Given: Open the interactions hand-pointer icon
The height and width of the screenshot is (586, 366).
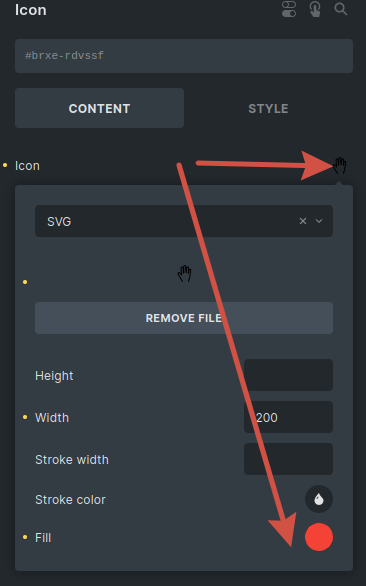Looking at the screenshot, I should click(315, 9).
